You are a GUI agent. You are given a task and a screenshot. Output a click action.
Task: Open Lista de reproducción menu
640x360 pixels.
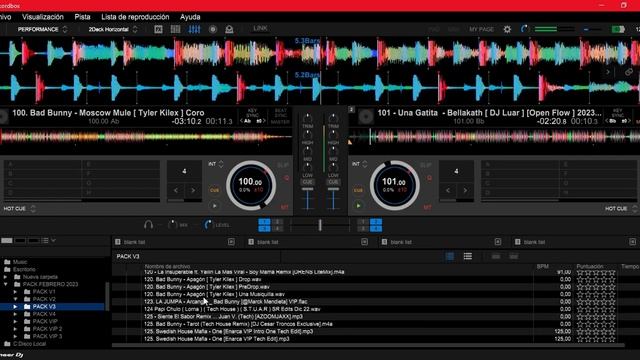pyautogui.click(x=135, y=17)
